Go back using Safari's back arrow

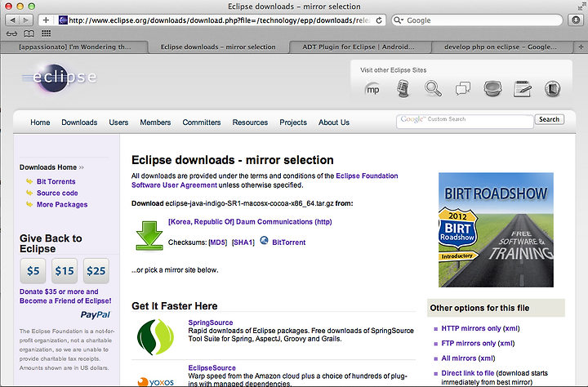point(12,20)
